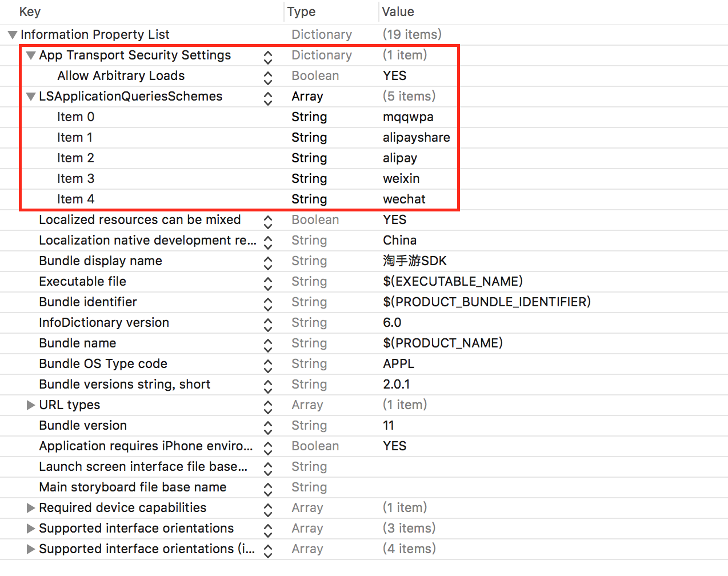Image resolution: width=728 pixels, height=576 pixels.
Task: Click the China value
Action: pos(399,241)
